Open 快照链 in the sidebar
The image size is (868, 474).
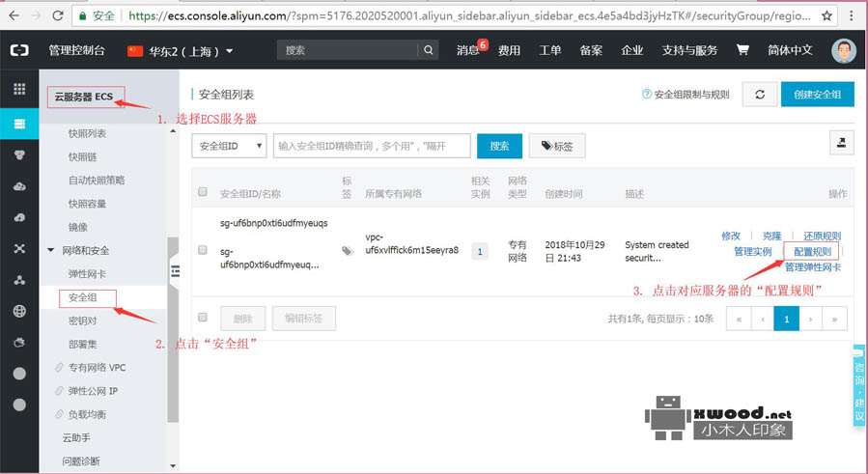tap(82, 156)
